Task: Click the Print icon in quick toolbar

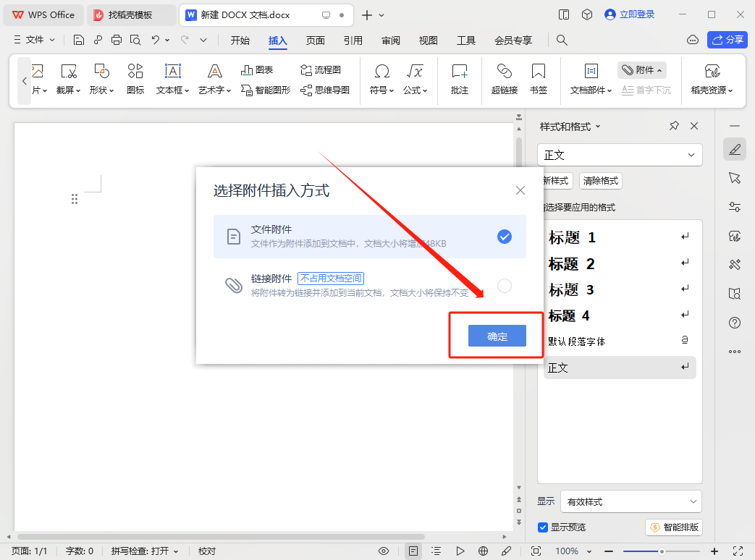Action: [x=116, y=40]
